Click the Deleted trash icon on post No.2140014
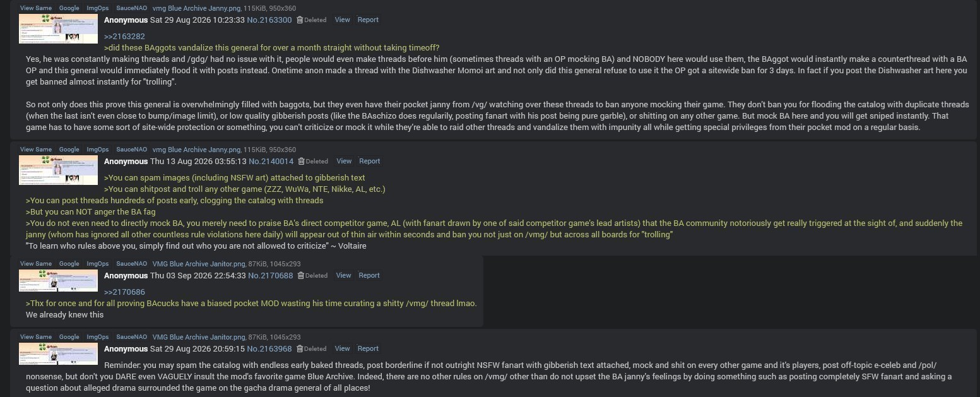 point(302,162)
